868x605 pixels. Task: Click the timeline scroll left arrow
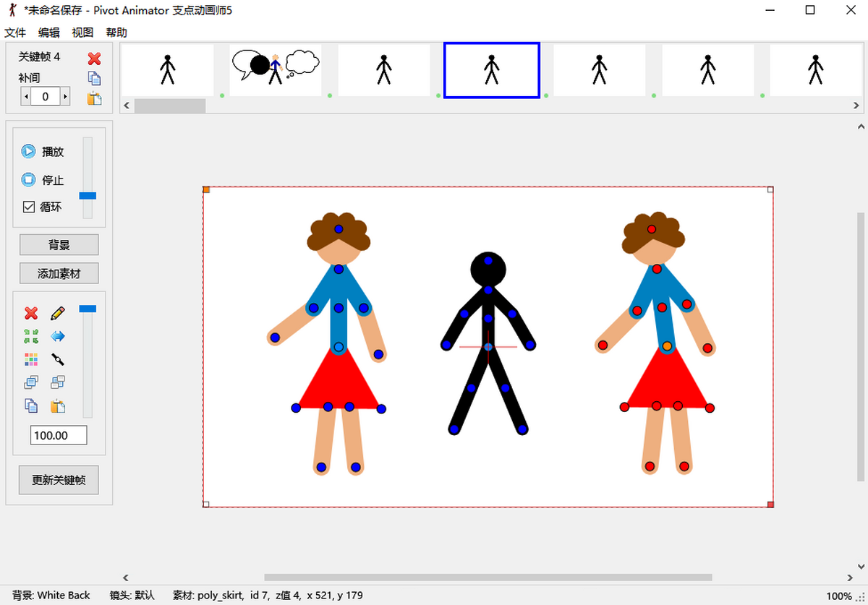coord(127,106)
